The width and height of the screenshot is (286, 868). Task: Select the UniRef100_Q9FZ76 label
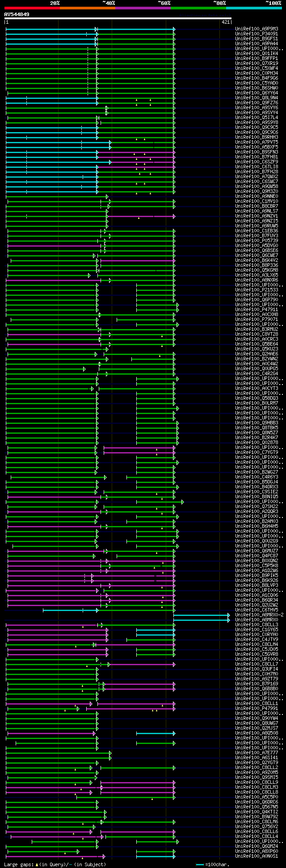tap(257, 103)
